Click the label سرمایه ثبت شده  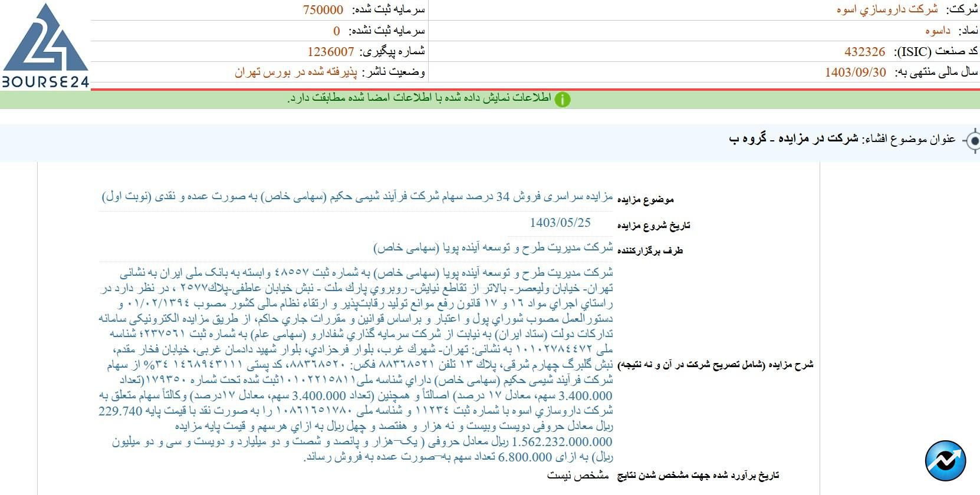(389, 9)
